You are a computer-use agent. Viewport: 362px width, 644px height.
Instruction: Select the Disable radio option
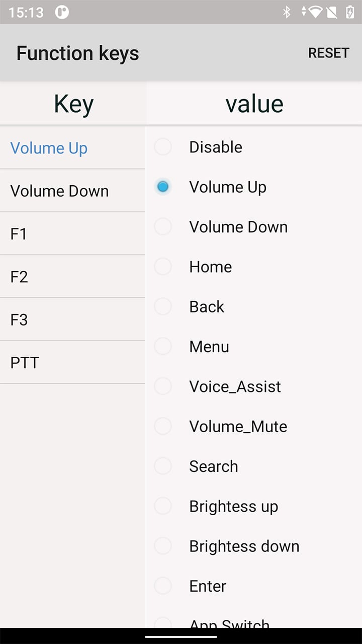tap(253, 147)
